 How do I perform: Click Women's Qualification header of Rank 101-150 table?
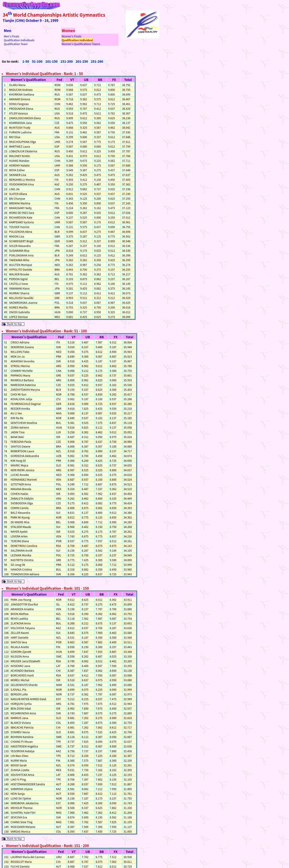29,594
